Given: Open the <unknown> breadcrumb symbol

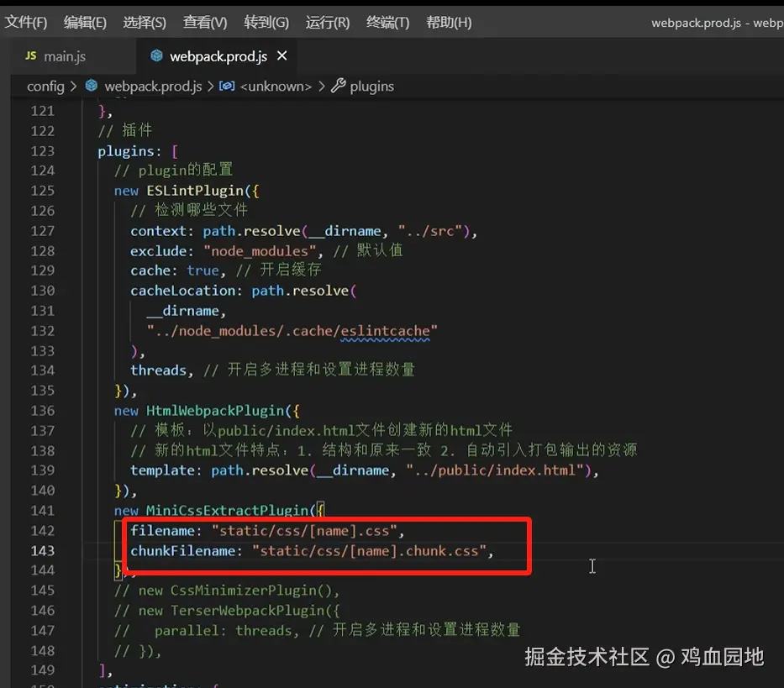Looking at the screenshot, I should pos(276,87).
